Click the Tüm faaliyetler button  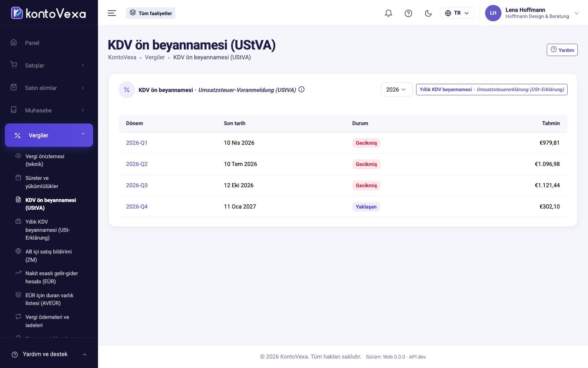(x=151, y=13)
